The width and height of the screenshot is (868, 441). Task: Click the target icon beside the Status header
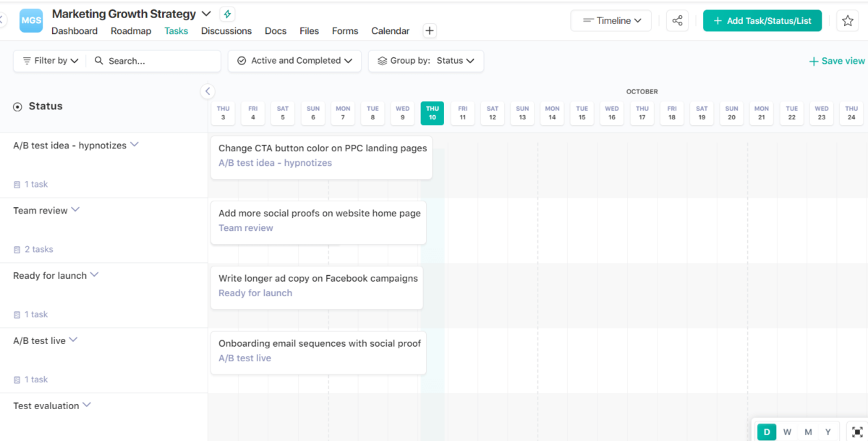(16, 106)
